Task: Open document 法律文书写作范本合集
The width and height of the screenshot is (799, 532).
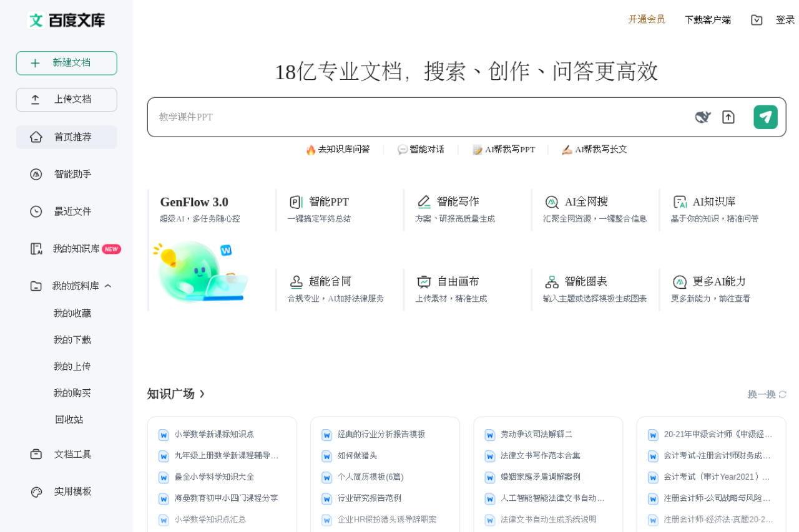Action: point(541,456)
